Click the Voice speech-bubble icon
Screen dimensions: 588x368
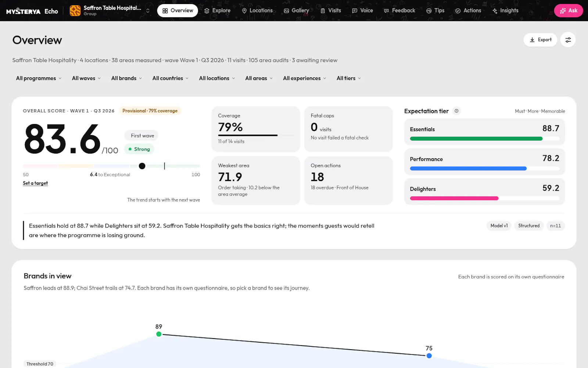tap(355, 11)
